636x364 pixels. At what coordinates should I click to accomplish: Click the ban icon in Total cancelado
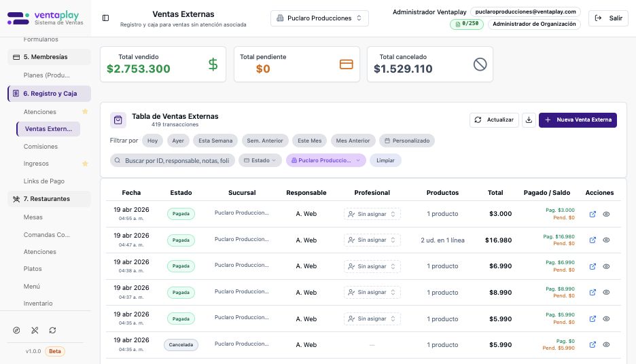pos(480,65)
